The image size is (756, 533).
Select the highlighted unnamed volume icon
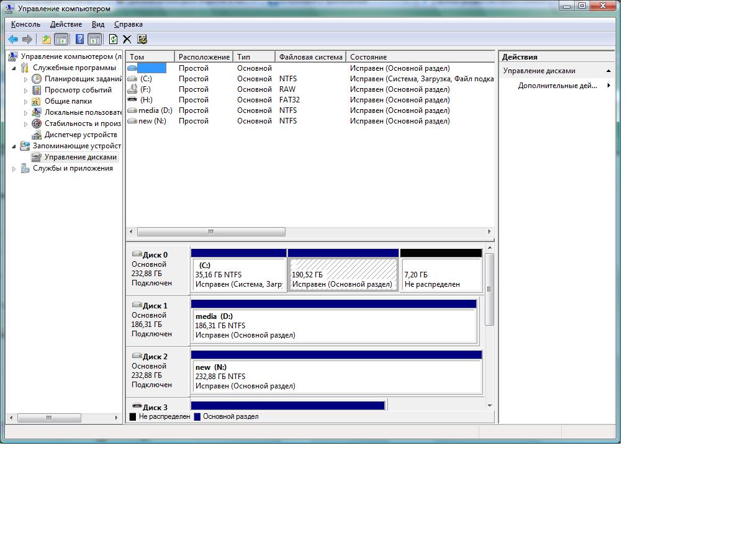(132, 68)
